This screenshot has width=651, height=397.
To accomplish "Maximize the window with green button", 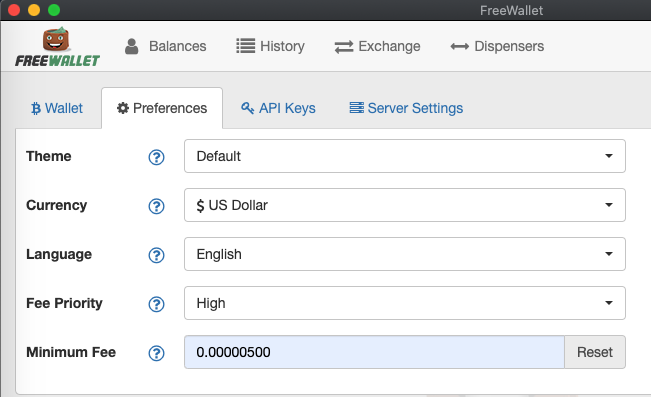I will pyautogui.click(x=54, y=10).
